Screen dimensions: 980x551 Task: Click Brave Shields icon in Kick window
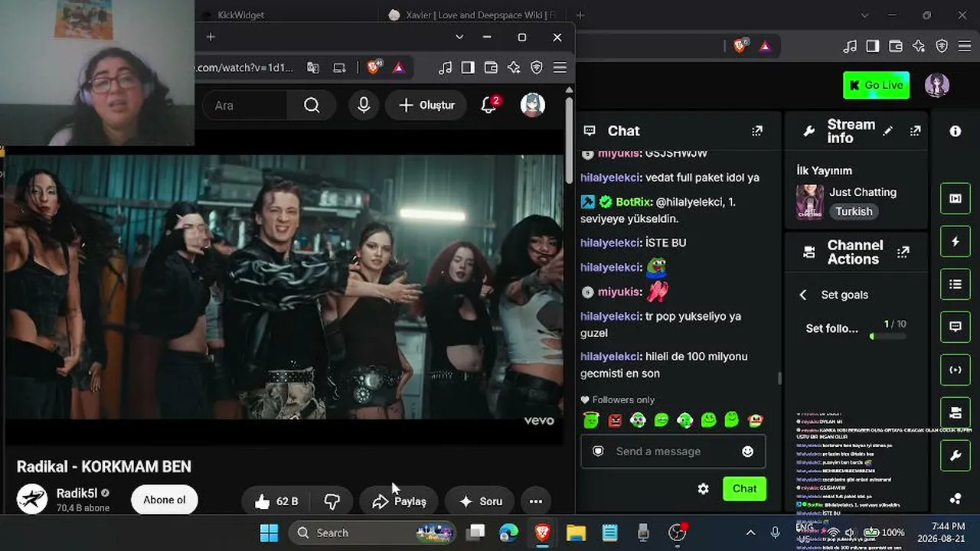pos(740,46)
